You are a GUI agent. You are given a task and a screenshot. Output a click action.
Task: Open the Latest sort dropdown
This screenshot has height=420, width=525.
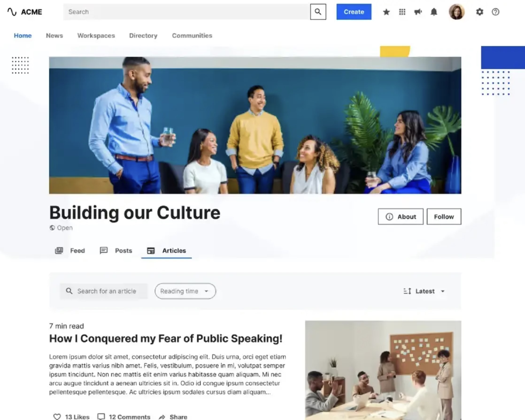tap(424, 291)
